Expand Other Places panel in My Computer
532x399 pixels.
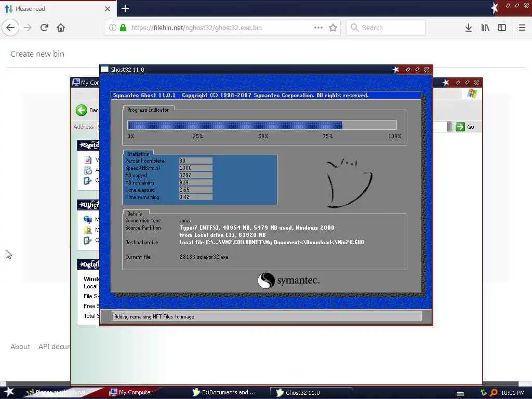[x=88, y=205]
